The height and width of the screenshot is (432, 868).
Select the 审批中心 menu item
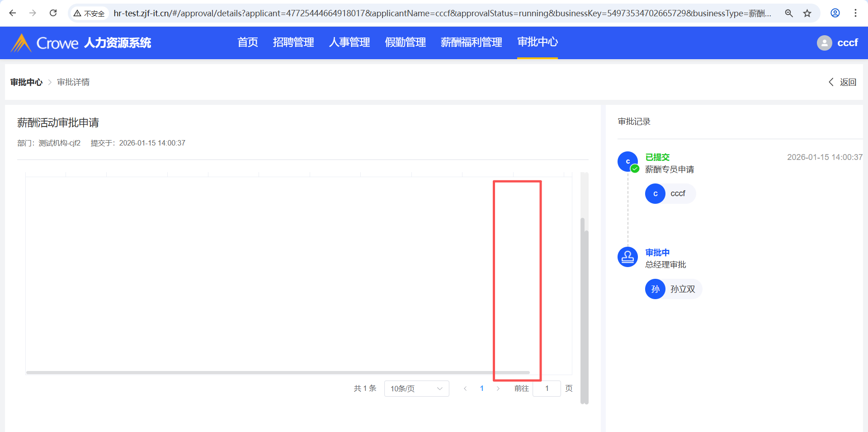[x=538, y=42]
